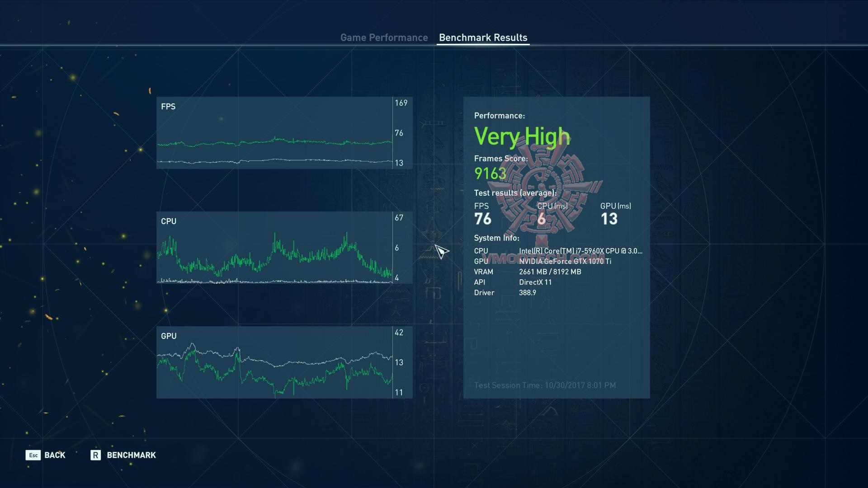Viewport: 868px width, 488px height.
Task: Click the Frames Score value 9163
Action: pyautogui.click(x=490, y=174)
